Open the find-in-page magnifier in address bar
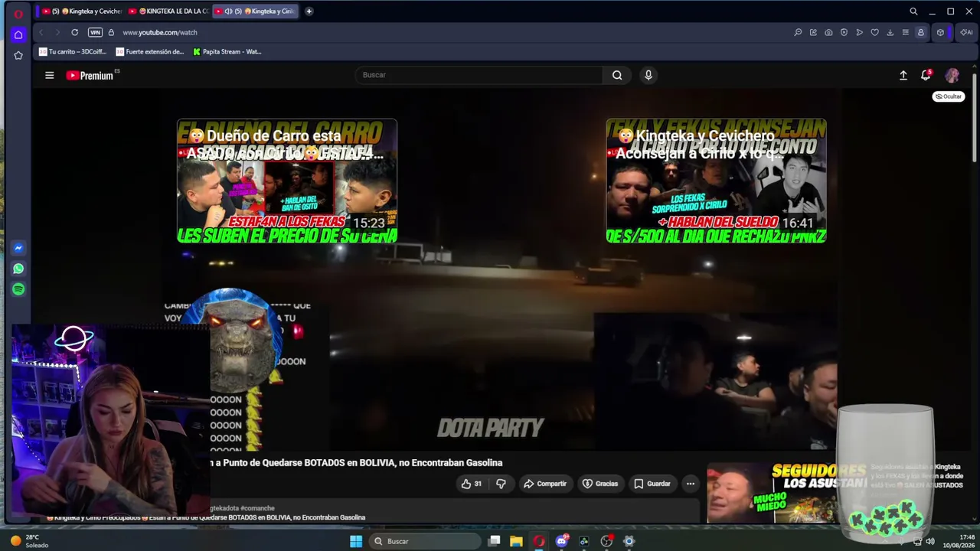Image resolution: width=980 pixels, height=551 pixels. tap(798, 32)
